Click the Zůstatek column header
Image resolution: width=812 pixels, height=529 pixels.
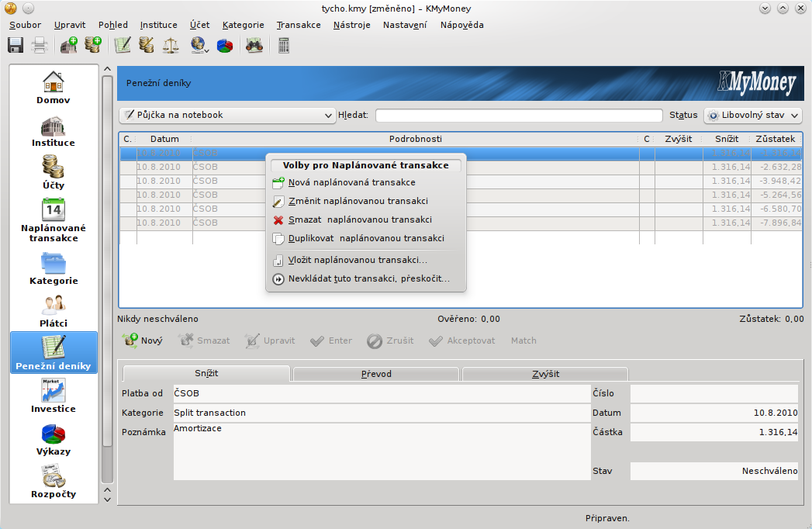(x=776, y=139)
